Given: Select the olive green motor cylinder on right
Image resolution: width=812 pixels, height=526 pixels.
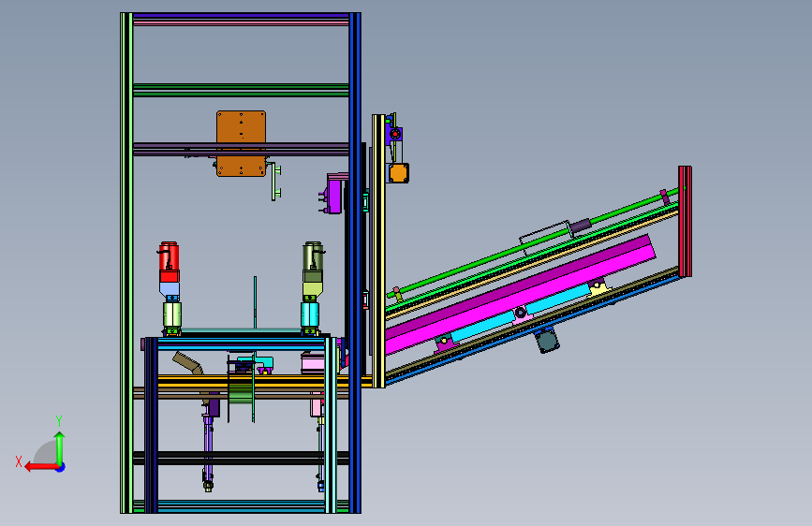Looking at the screenshot, I should tap(313, 256).
